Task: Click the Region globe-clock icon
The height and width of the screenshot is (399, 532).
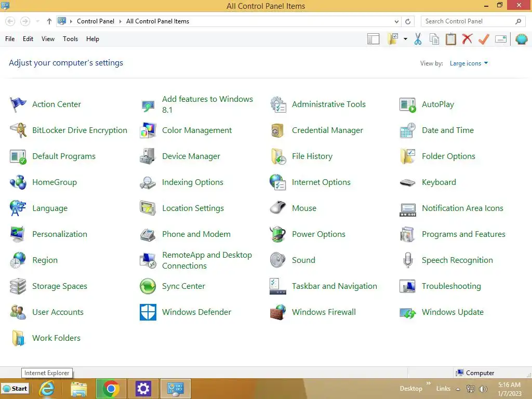Action: tap(18, 260)
